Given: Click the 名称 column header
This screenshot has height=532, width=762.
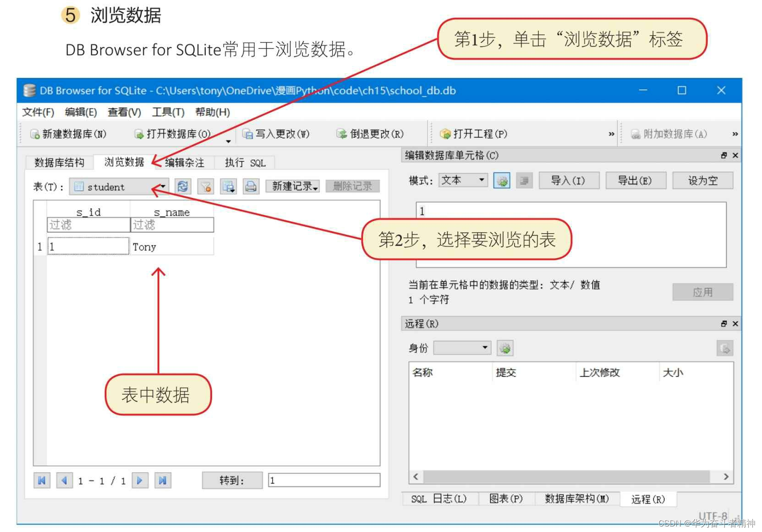Looking at the screenshot, I should 450,372.
